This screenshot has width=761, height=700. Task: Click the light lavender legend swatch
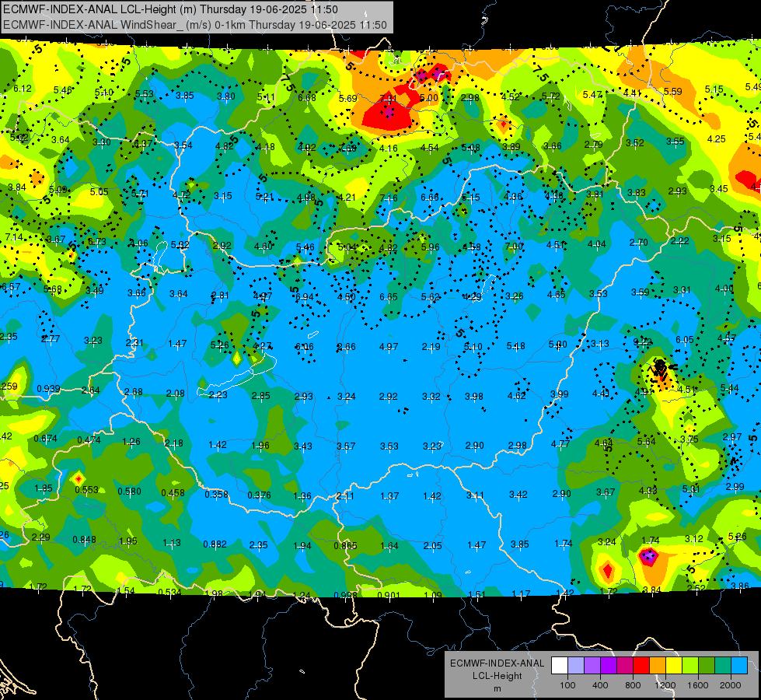(x=576, y=666)
